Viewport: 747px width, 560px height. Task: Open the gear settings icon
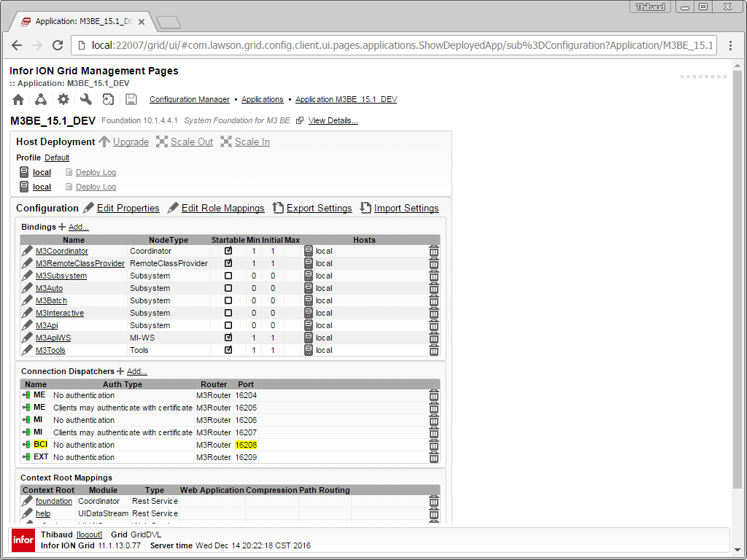[x=63, y=100]
